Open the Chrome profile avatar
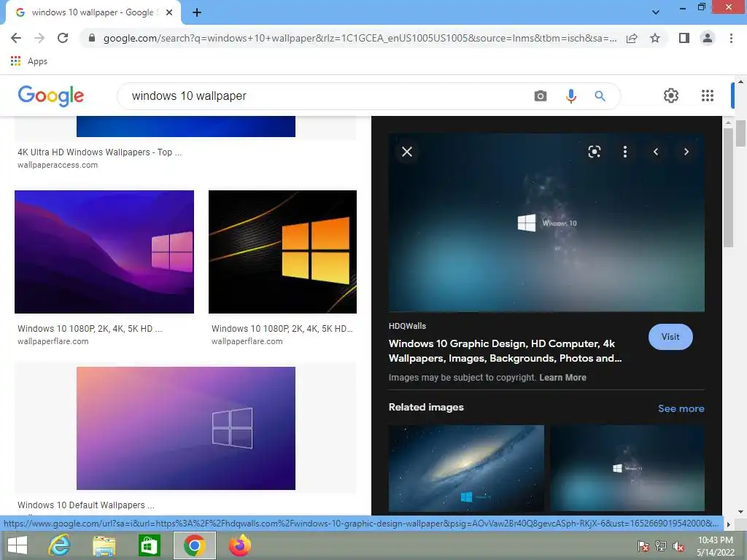The image size is (747, 560). click(x=708, y=38)
